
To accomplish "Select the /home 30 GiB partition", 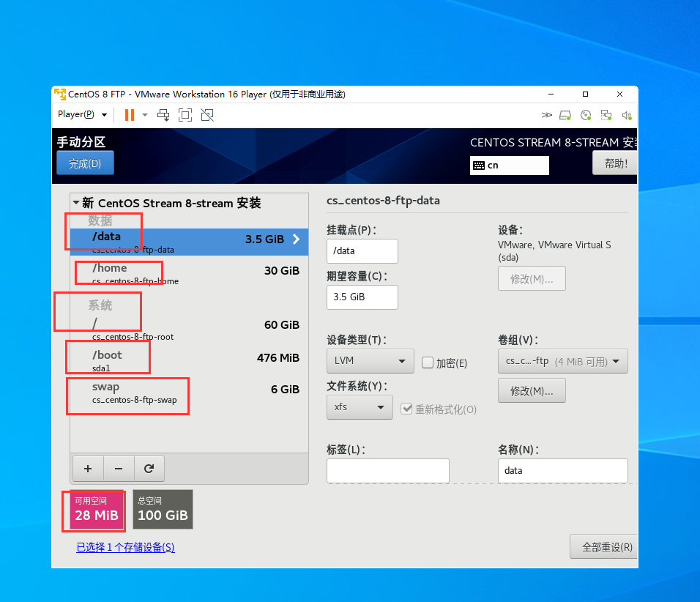I will (x=190, y=274).
